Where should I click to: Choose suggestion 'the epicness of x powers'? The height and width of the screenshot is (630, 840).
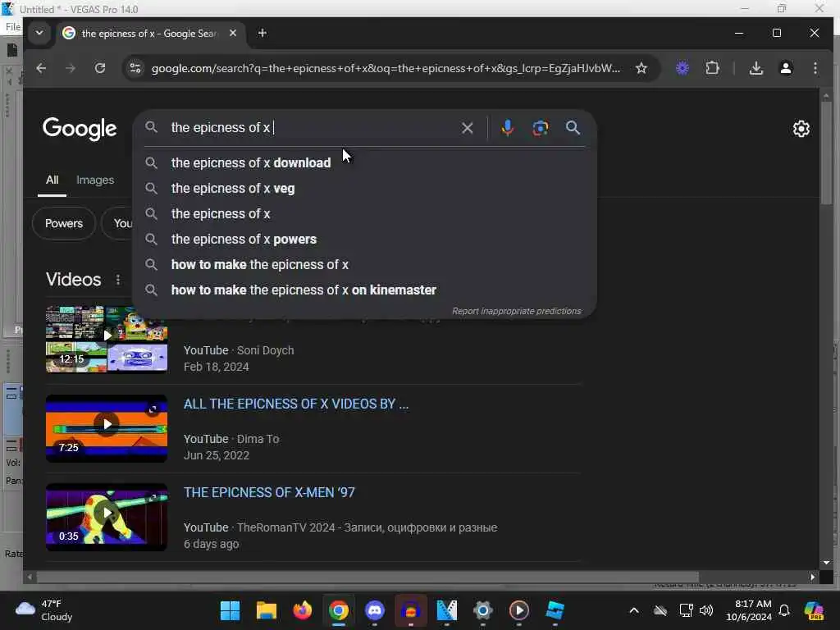(x=364, y=240)
